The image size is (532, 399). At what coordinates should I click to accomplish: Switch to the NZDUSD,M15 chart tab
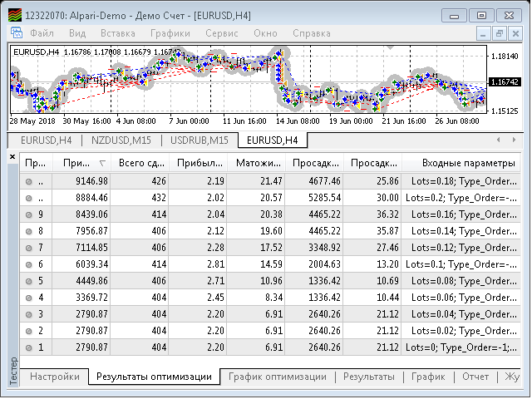pos(121,140)
